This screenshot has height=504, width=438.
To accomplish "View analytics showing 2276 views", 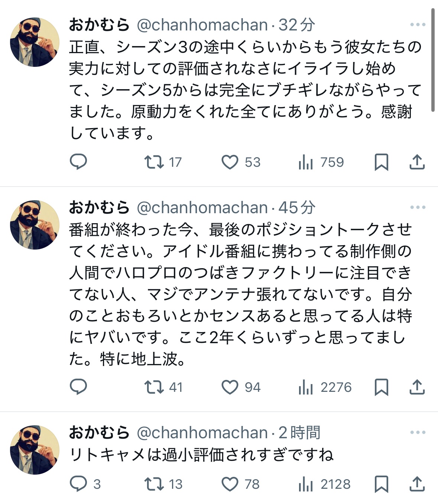I will pos(306,387).
